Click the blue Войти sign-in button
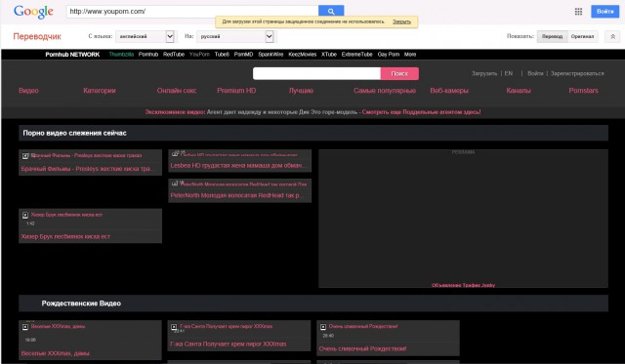 (604, 11)
